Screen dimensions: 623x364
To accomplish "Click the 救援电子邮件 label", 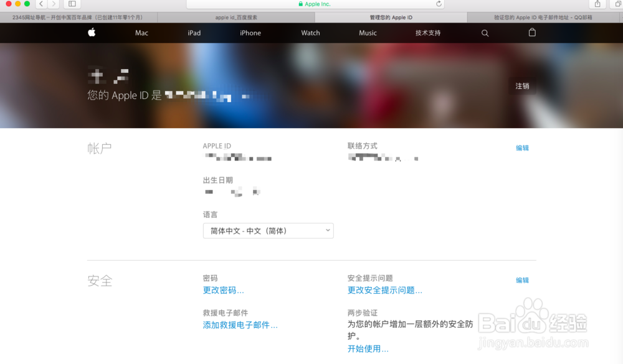I will [226, 313].
